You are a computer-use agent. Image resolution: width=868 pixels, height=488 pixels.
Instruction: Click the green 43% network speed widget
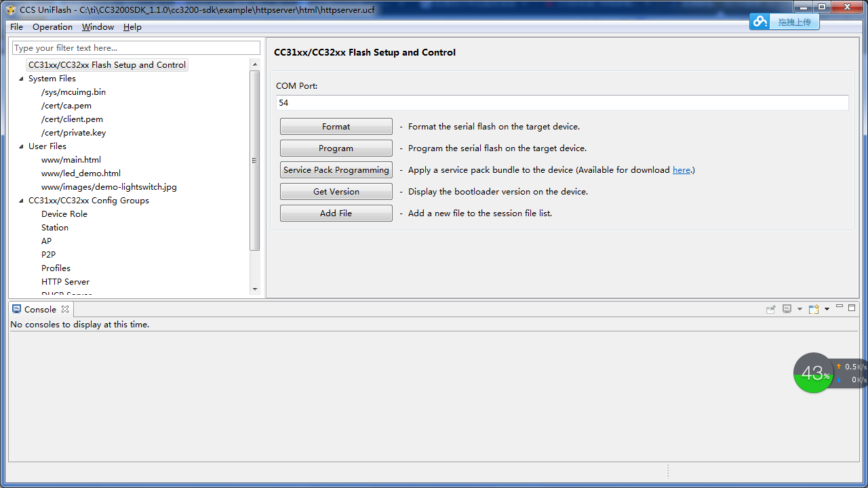814,373
